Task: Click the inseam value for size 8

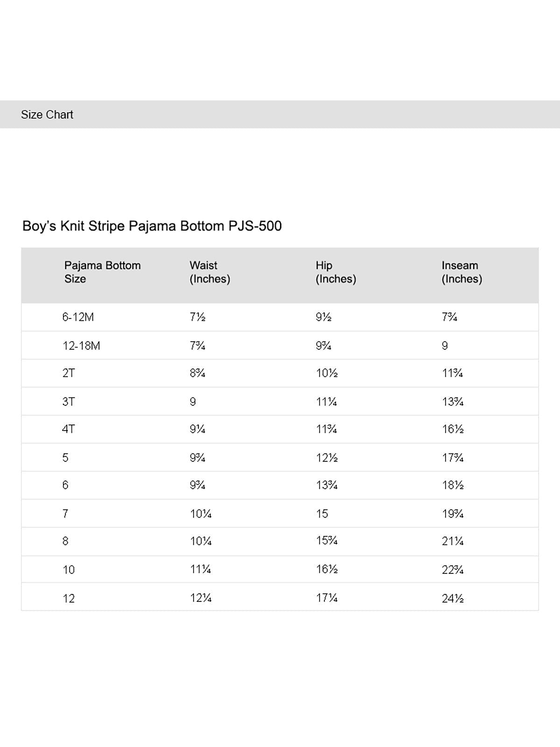Action: 453,542
